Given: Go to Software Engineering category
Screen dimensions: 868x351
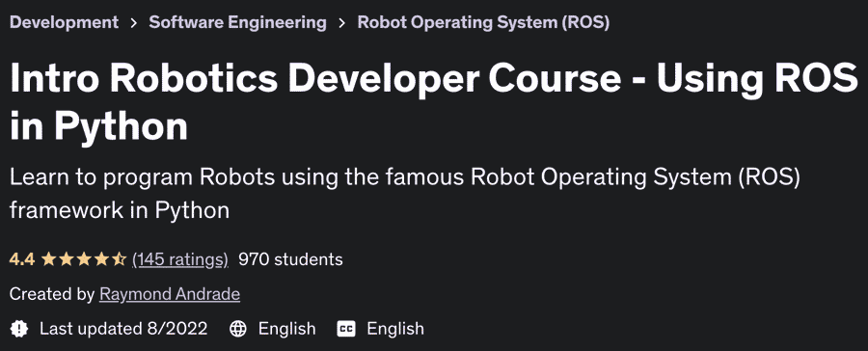Looking at the screenshot, I should coord(237,22).
